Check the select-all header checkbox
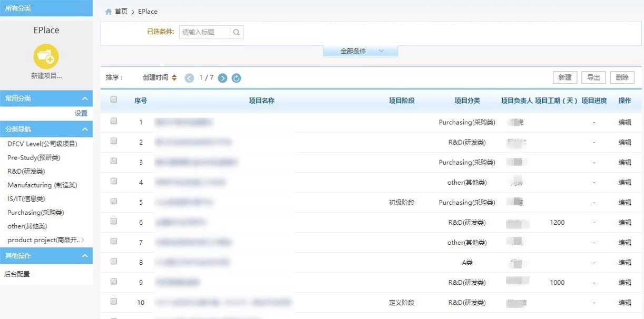Image resolution: width=644 pixels, height=319 pixels. point(114,99)
